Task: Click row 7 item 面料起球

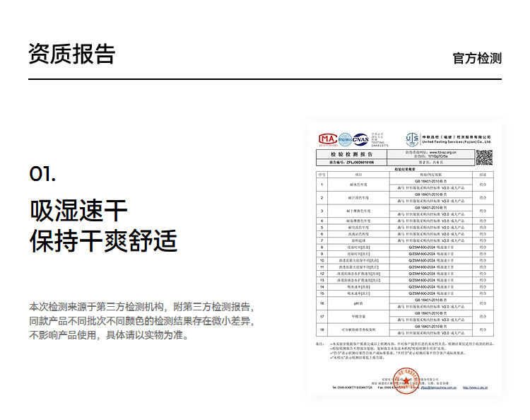Action: (358, 240)
